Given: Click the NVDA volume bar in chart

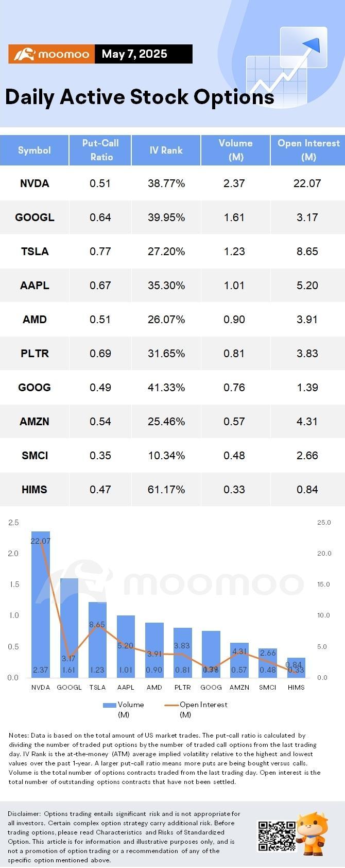Looking at the screenshot, I should coord(41,604).
